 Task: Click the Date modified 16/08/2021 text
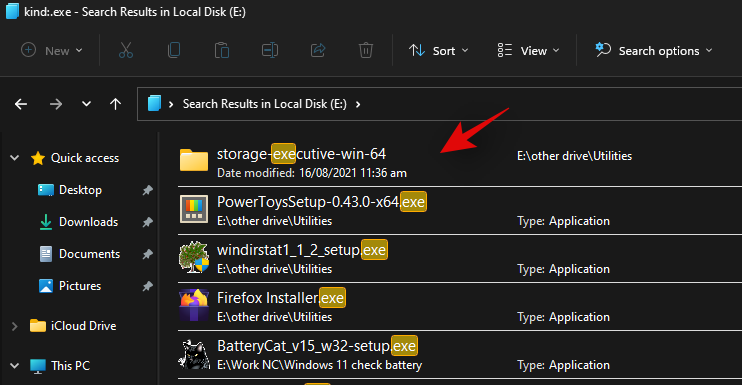[x=312, y=173]
